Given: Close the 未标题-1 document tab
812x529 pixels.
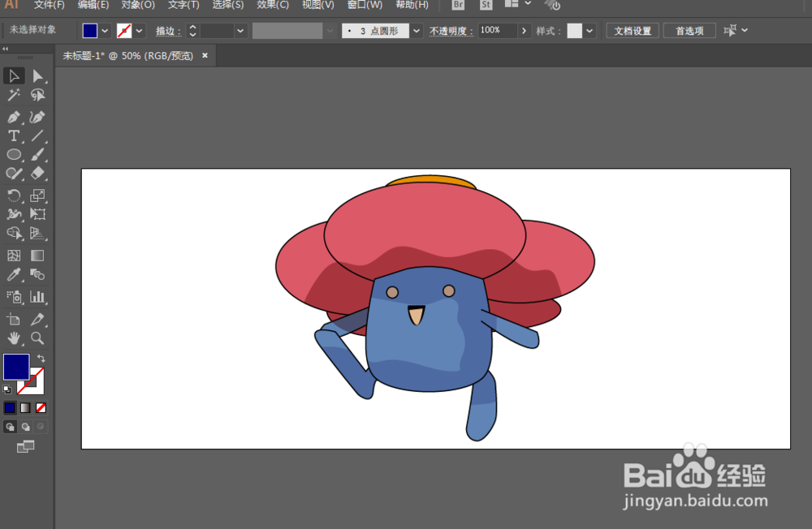Looking at the screenshot, I should [205, 55].
